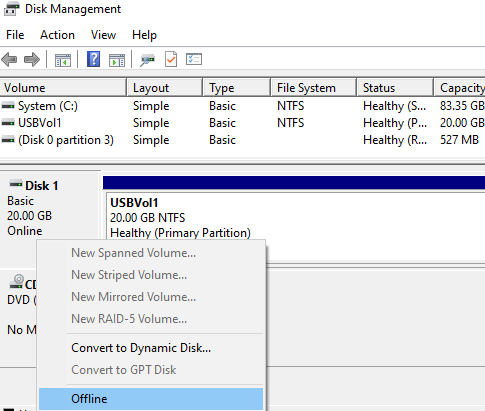Image resolution: width=485 pixels, height=411 pixels.
Task: Click New Striped Volume menu entry
Action: tap(151, 275)
